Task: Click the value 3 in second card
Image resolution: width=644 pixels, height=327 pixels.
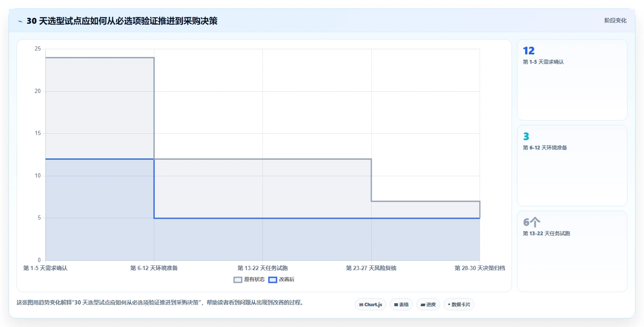Action: tap(526, 137)
